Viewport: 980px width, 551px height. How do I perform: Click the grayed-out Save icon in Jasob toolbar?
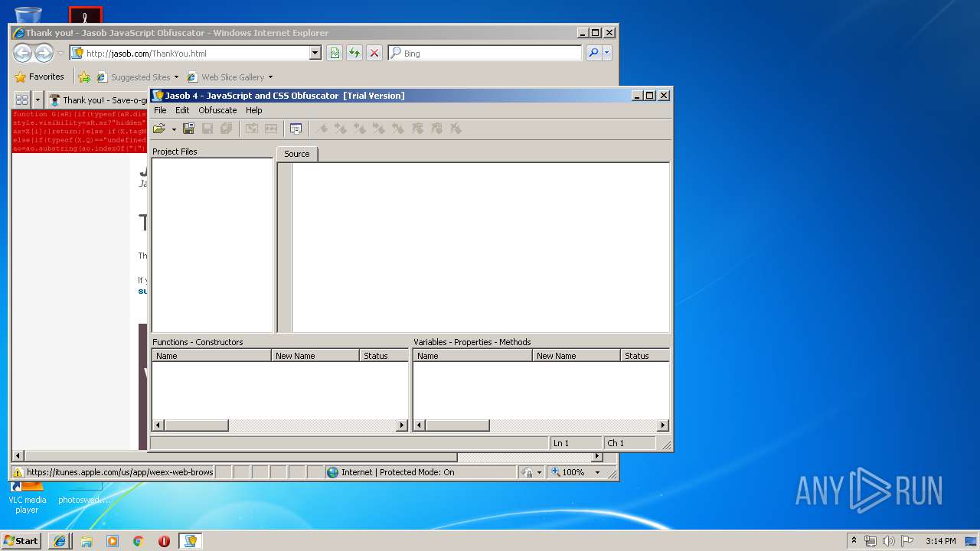pos(207,129)
